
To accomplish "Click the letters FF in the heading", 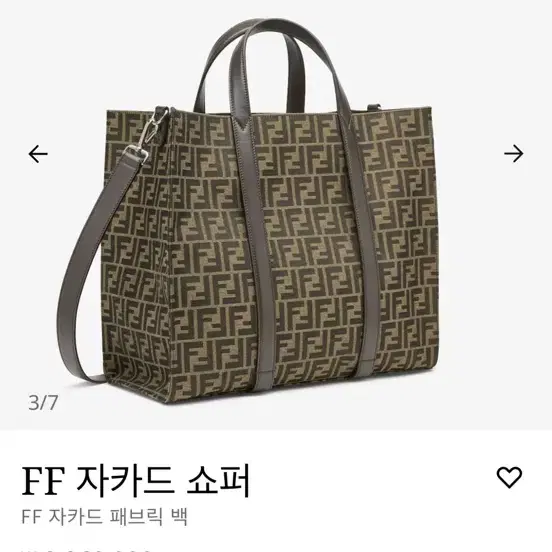I will (43, 481).
